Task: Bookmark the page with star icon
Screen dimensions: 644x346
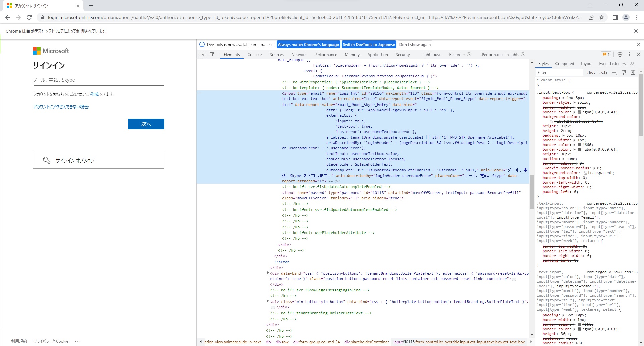Action: point(602,17)
